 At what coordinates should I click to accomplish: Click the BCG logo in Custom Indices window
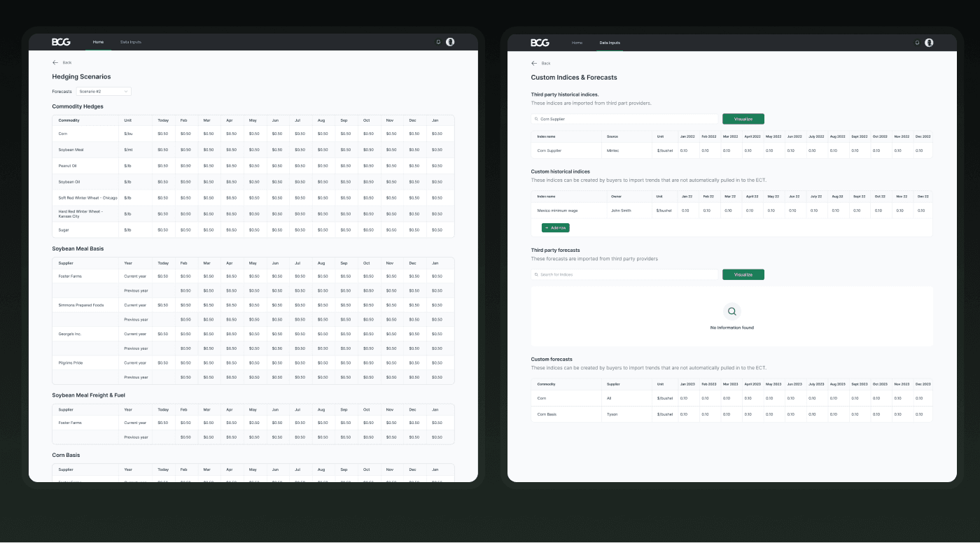click(x=540, y=43)
